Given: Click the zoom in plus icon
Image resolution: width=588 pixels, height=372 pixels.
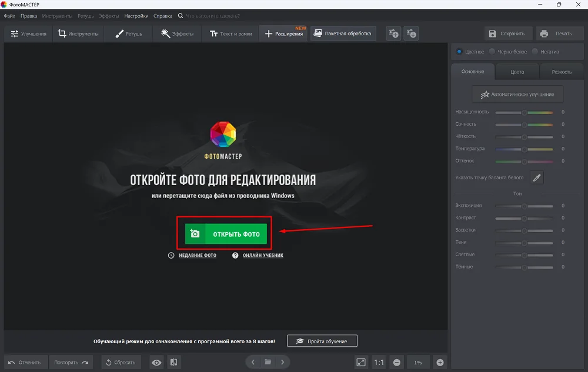Looking at the screenshot, I should pos(439,363).
